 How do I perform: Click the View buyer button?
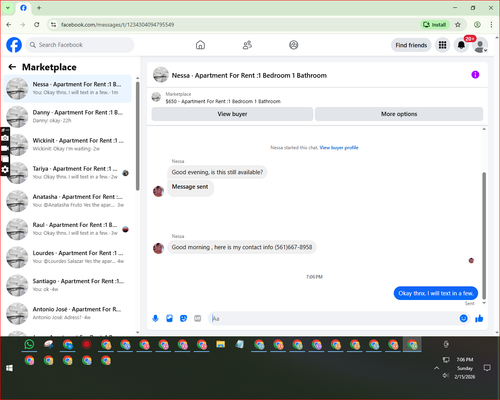point(232,114)
